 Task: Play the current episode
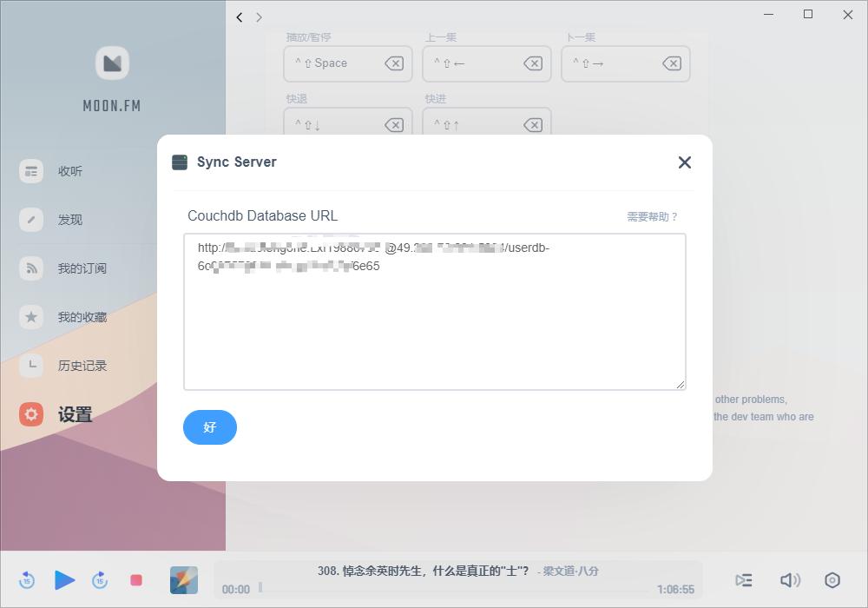click(x=65, y=580)
